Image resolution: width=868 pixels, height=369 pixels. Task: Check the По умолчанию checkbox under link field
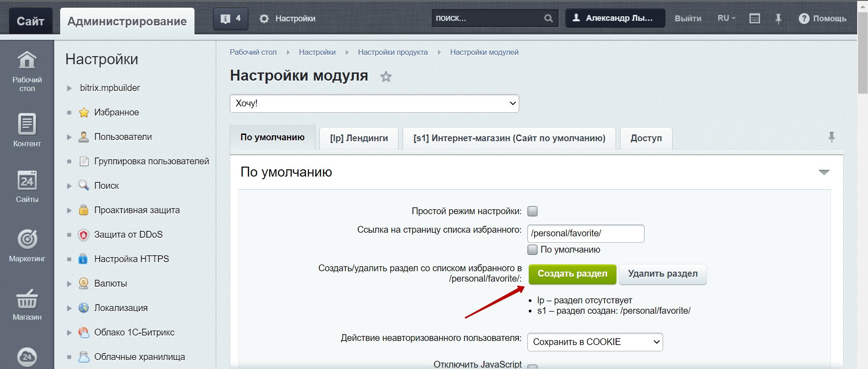(532, 249)
